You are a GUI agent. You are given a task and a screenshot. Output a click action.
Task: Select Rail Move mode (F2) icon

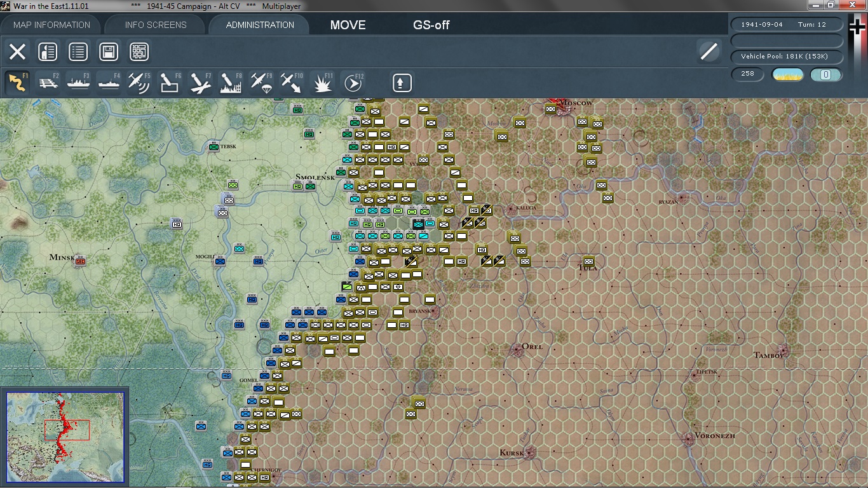click(x=49, y=83)
